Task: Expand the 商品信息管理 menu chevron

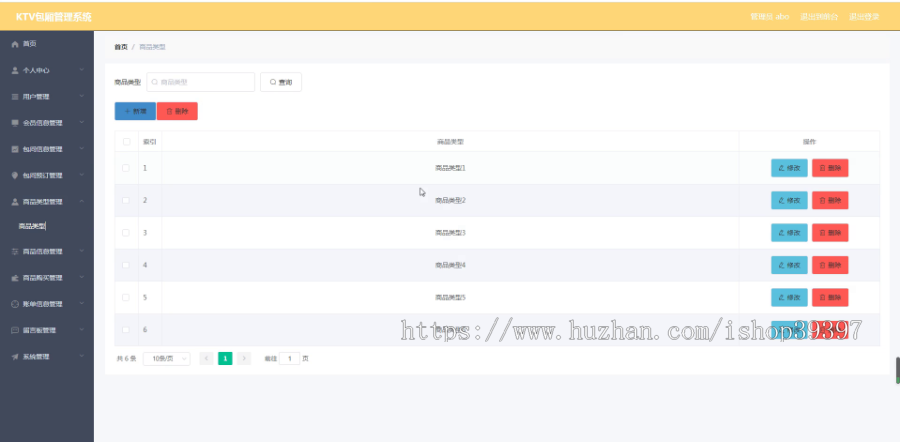Action: 82,251
